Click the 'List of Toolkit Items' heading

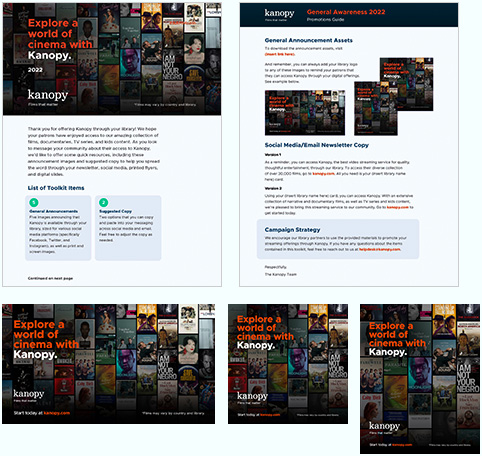coord(56,188)
